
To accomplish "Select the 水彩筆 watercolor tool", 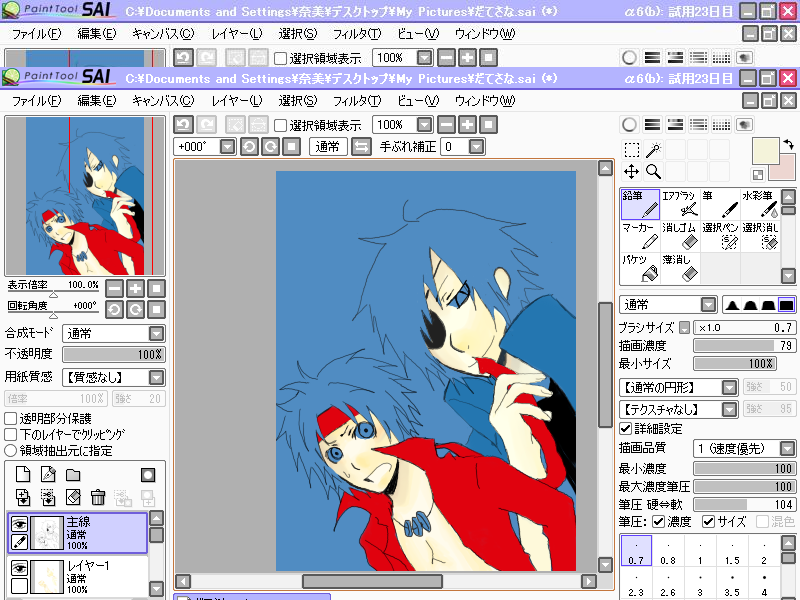I will tap(760, 204).
